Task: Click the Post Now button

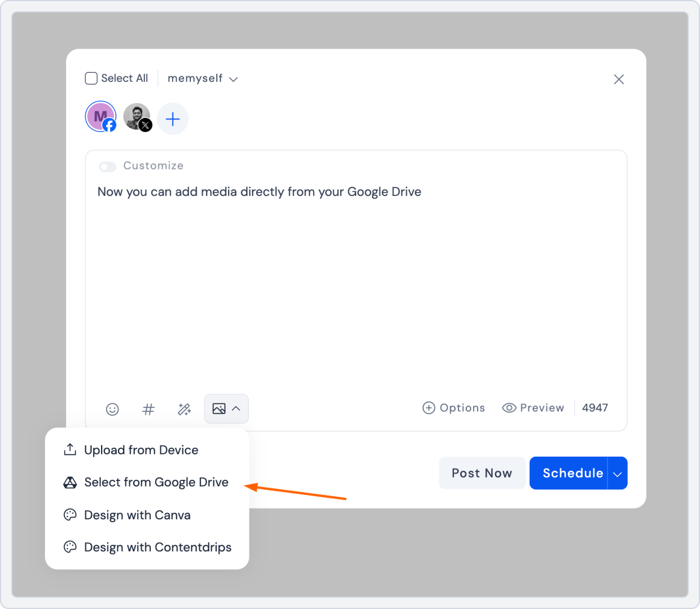Action: pyautogui.click(x=482, y=473)
